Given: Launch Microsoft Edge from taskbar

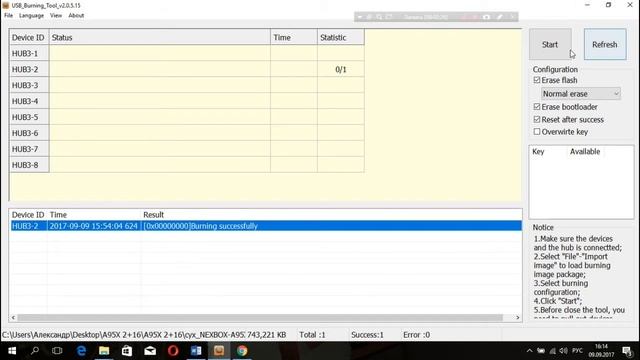Looking at the screenshot, I should point(81,351).
